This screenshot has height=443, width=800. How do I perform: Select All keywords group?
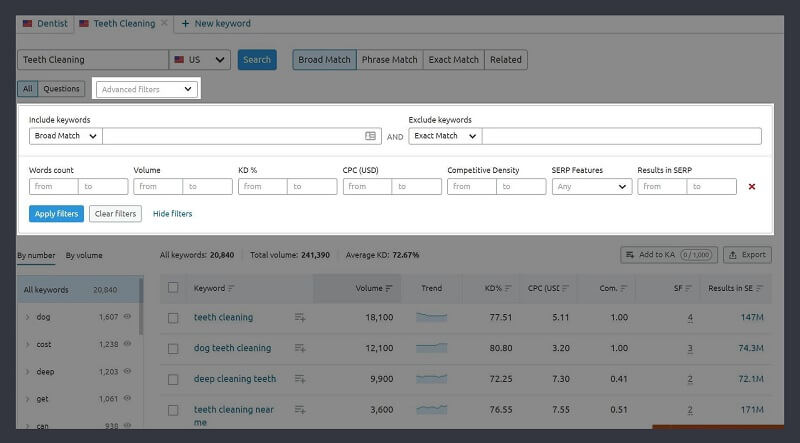pyautogui.click(x=78, y=290)
